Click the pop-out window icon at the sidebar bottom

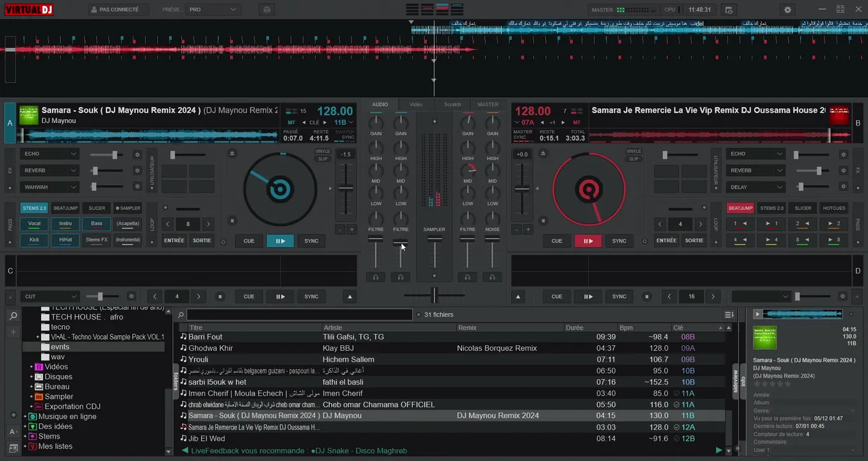(x=13, y=448)
